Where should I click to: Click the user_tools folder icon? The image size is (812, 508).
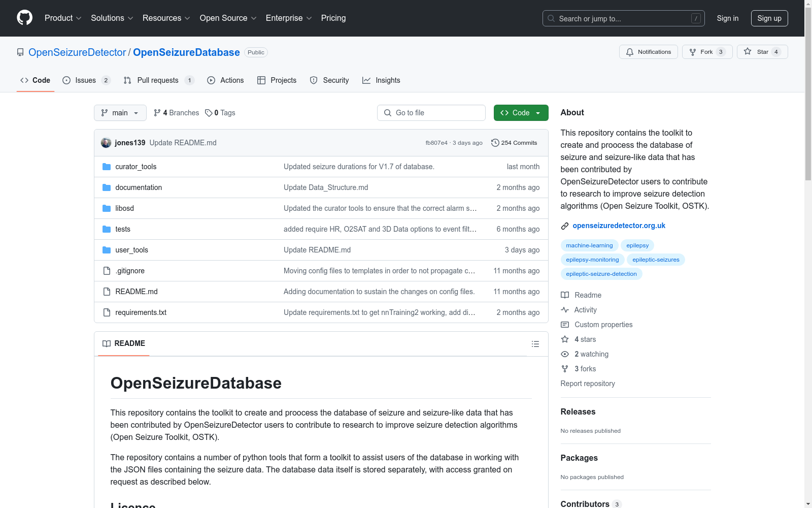click(107, 250)
